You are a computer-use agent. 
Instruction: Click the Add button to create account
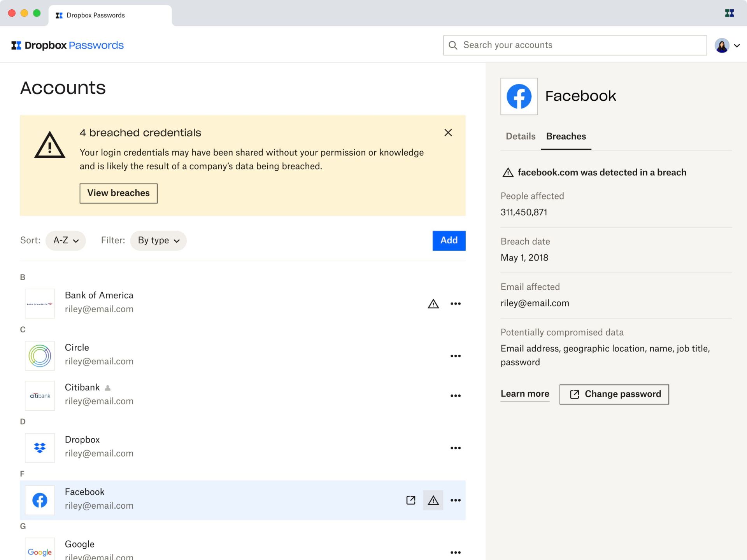pos(449,240)
